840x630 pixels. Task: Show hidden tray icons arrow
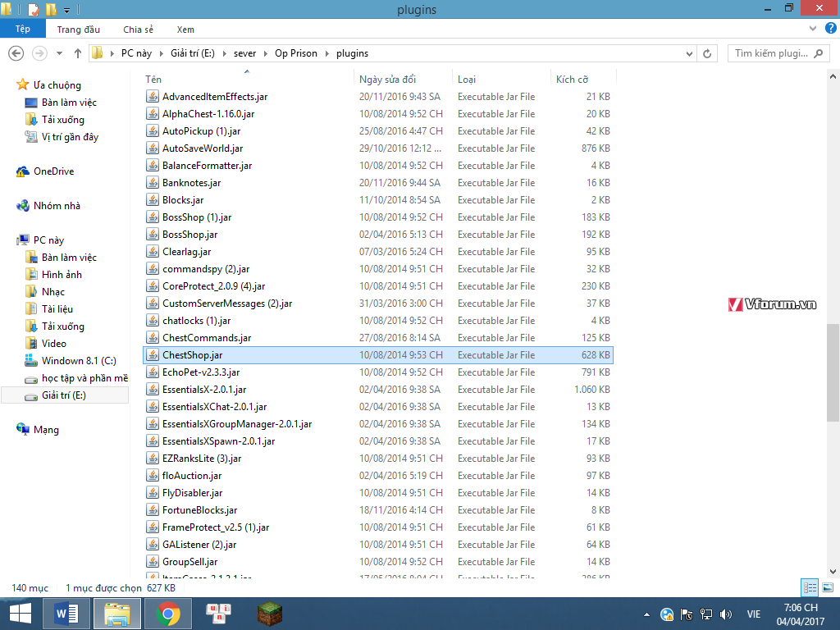[646, 614]
